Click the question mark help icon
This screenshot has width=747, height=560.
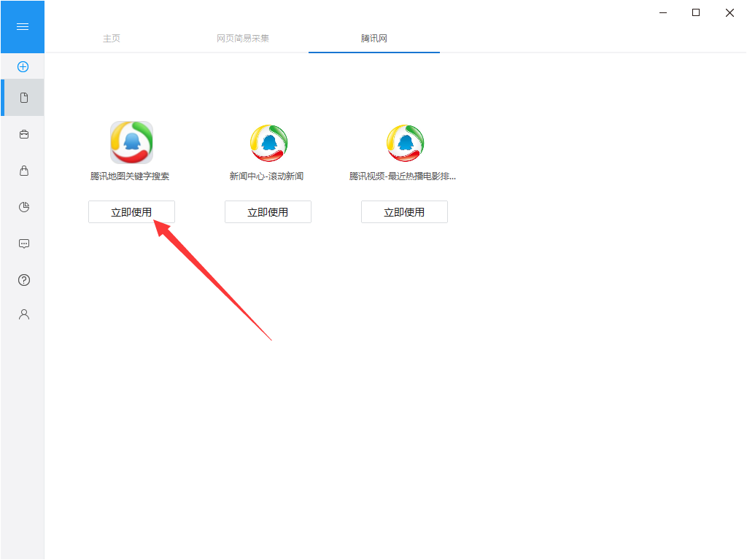pyautogui.click(x=24, y=280)
